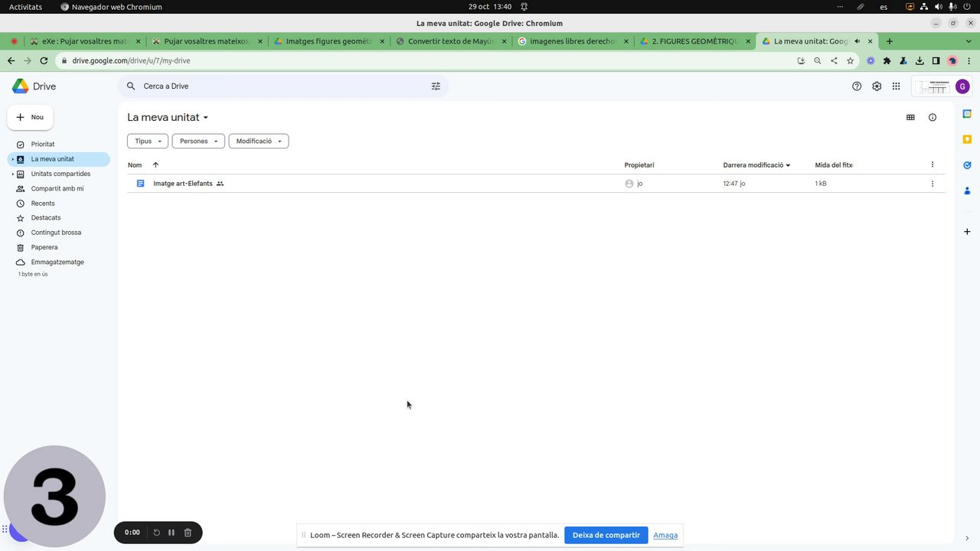
Task: Open the Google account avatar G
Action: coord(962,86)
